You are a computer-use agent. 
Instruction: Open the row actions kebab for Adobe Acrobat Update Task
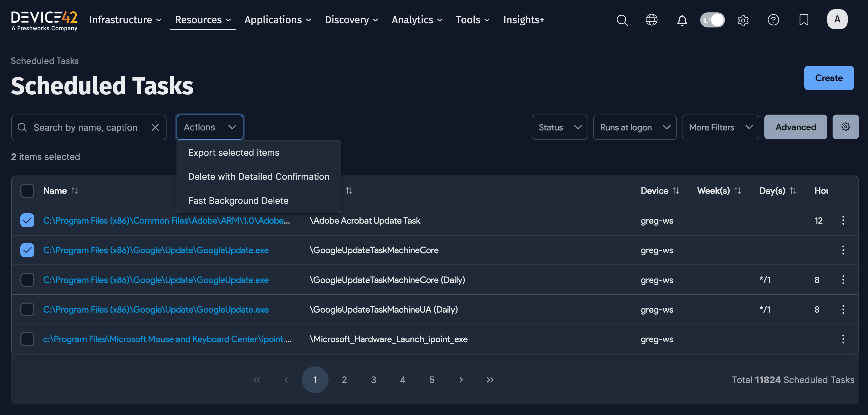pyautogui.click(x=843, y=220)
